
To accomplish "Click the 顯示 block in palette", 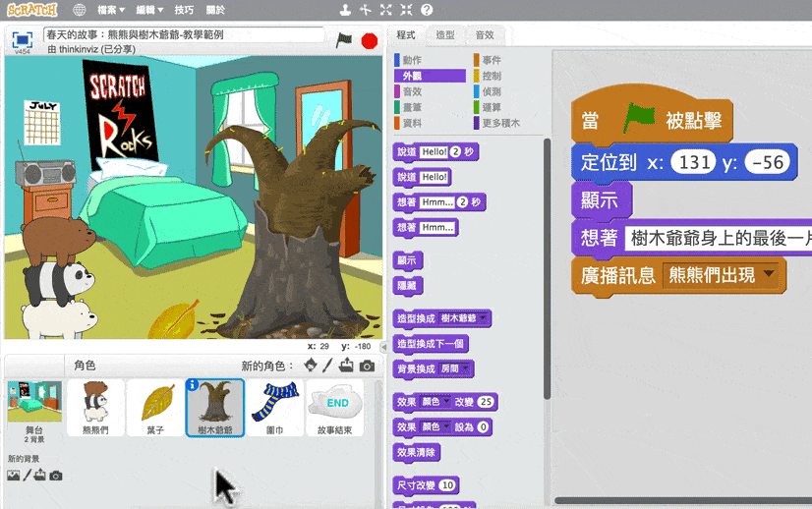I will tap(408, 260).
